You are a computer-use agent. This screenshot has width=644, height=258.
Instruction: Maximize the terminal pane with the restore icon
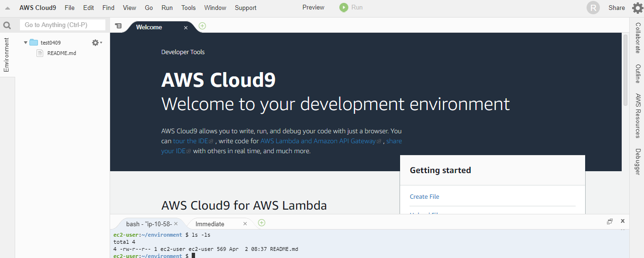pyautogui.click(x=610, y=221)
